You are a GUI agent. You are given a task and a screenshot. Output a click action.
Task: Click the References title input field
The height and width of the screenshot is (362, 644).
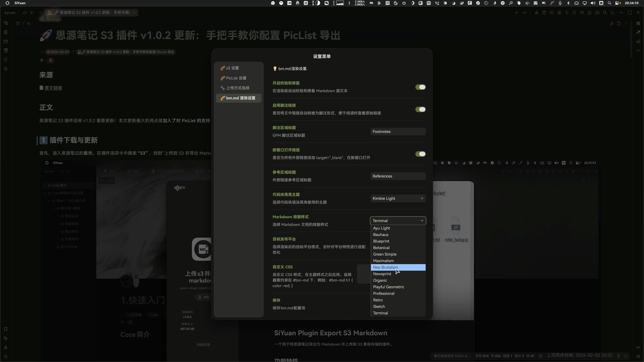(398, 176)
